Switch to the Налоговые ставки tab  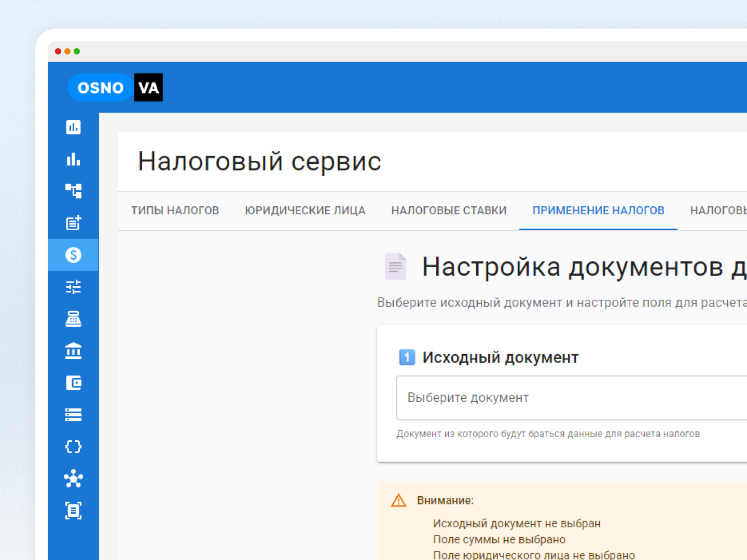[449, 211]
